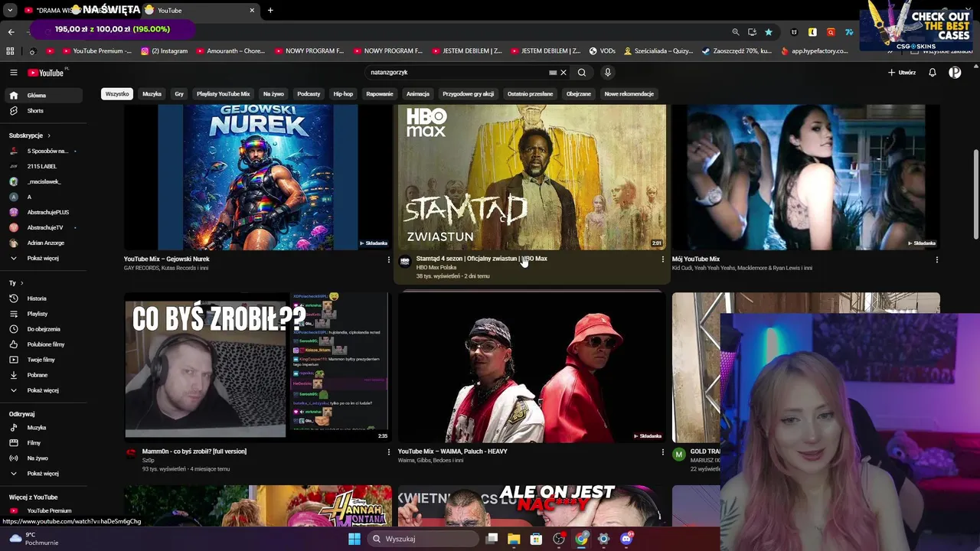Open options menu for Mamm0n video

(389, 452)
